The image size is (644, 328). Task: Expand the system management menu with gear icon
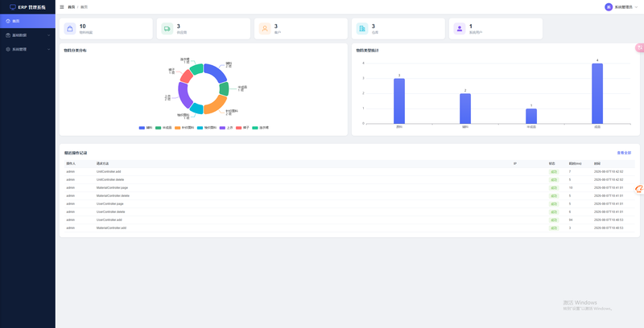pos(27,49)
